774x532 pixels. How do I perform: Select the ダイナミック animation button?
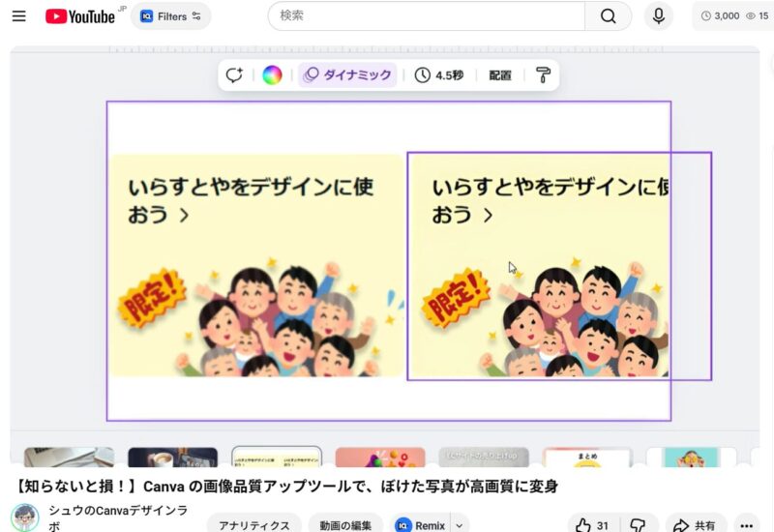pos(347,75)
